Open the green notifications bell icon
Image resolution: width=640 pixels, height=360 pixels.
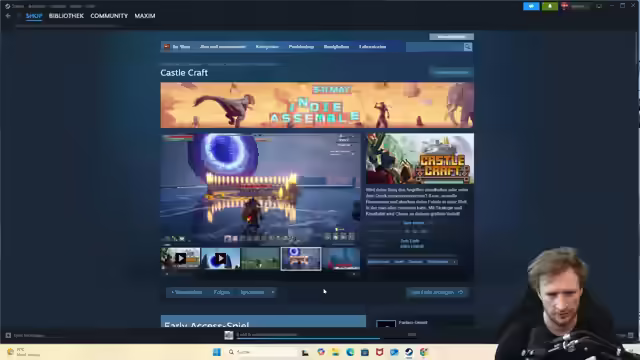[x=550, y=6]
